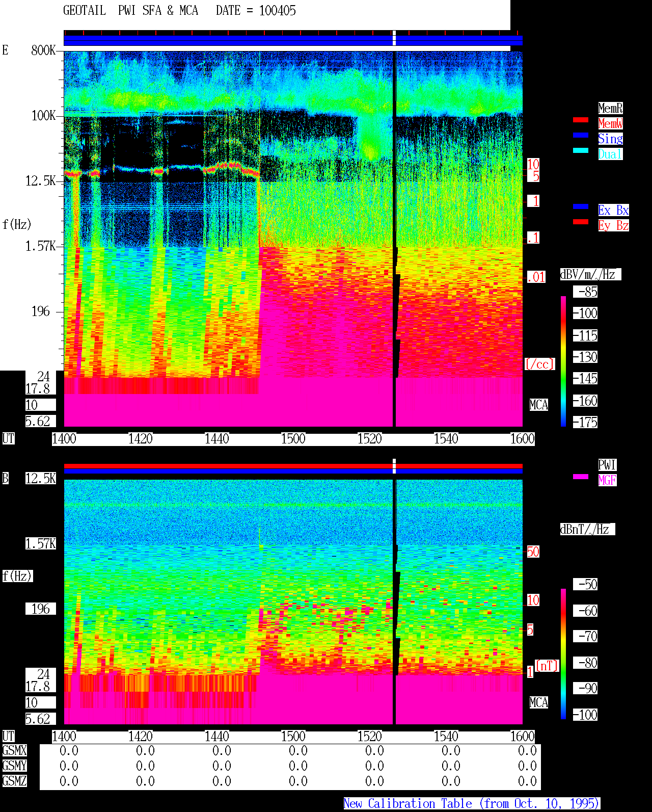Screen dimensions: 652x812
Task: Click the red swatch beside MemW
Action: (581, 120)
